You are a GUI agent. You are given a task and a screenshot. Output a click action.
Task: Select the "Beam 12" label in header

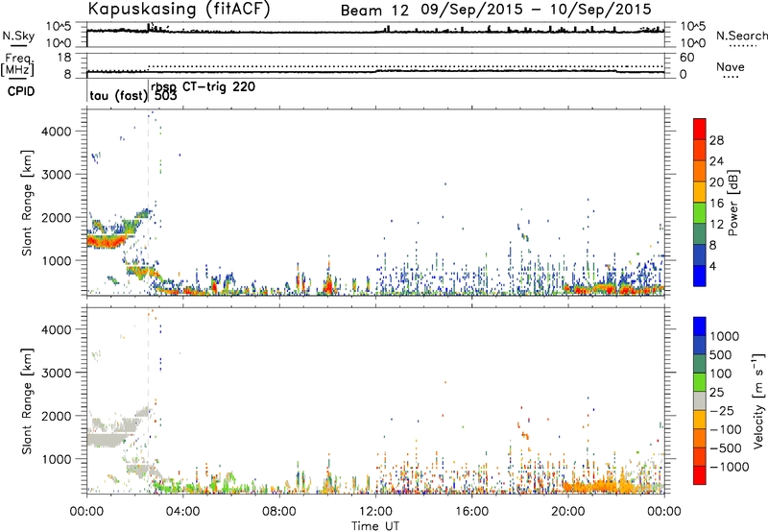pyautogui.click(x=374, y=11)
